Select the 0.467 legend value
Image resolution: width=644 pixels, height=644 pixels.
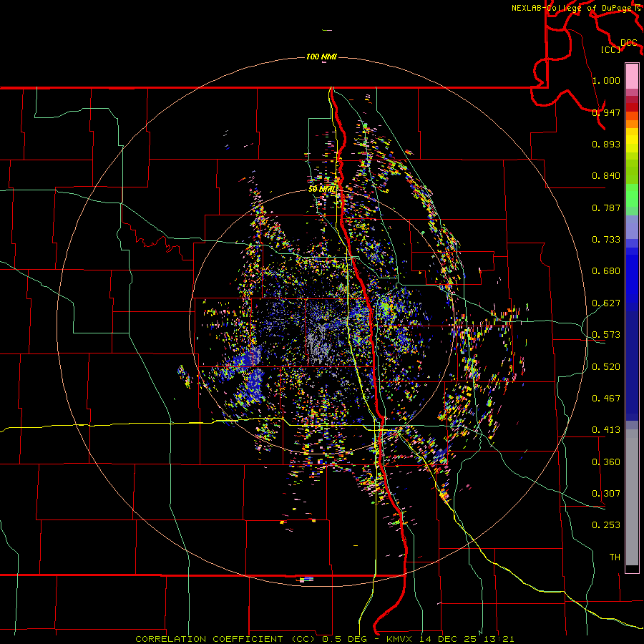click(606, 399)
